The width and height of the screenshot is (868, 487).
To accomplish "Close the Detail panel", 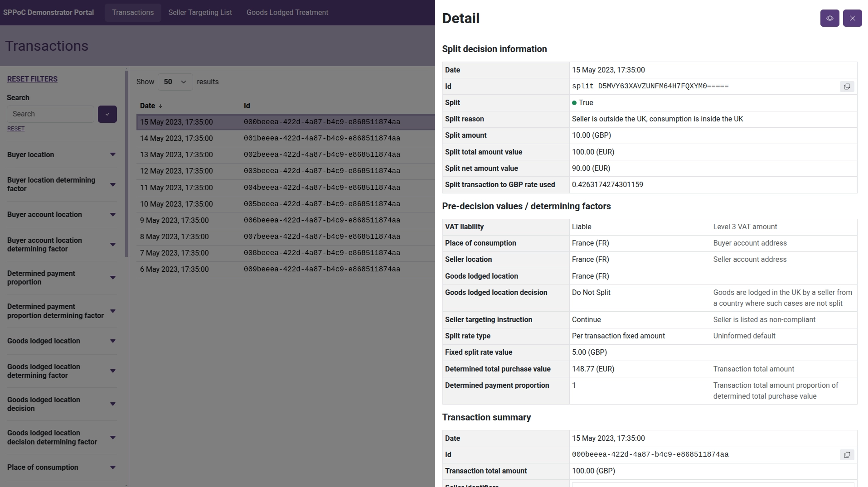I will [x=852, y=18].
